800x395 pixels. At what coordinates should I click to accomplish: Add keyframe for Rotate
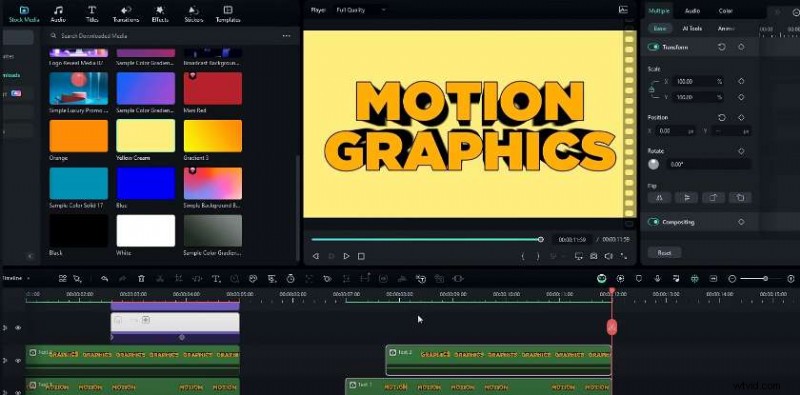point(741,151)
